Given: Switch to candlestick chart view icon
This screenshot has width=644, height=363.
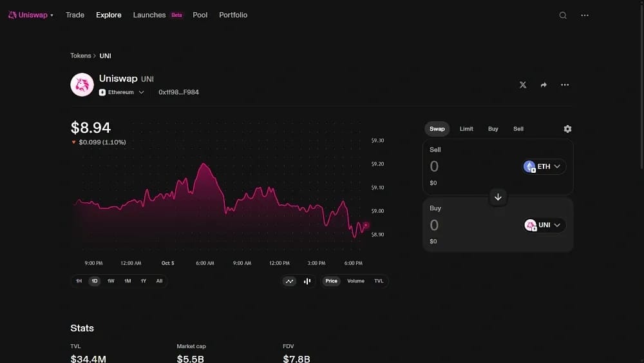Looking at the screenshot, I should (x=307, y=281).
